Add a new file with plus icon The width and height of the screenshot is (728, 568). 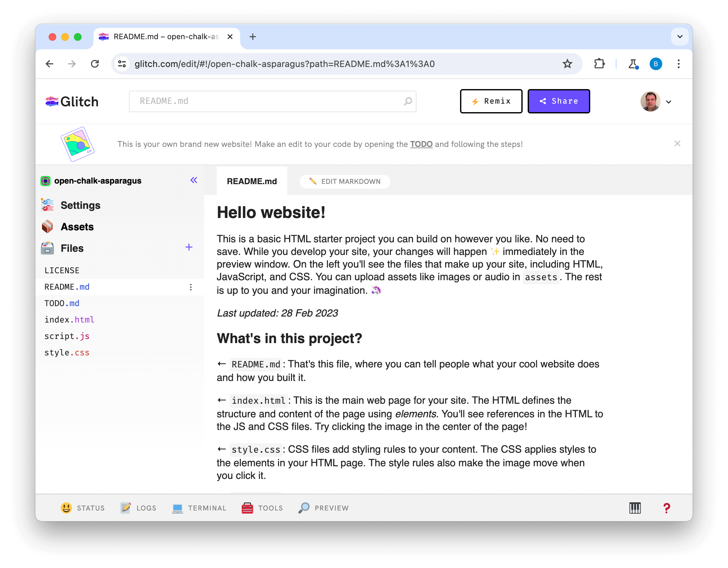click(x=190, y=248)
